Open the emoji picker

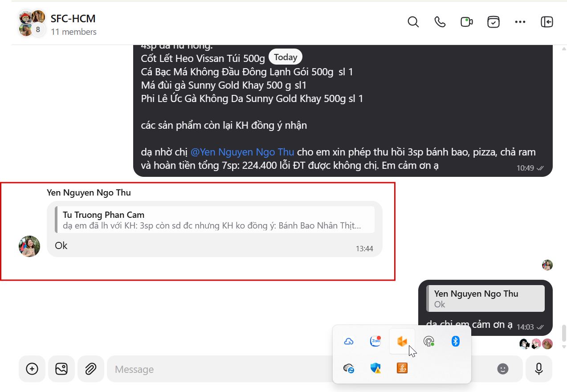pyautogui.click(x=503, y=369)
